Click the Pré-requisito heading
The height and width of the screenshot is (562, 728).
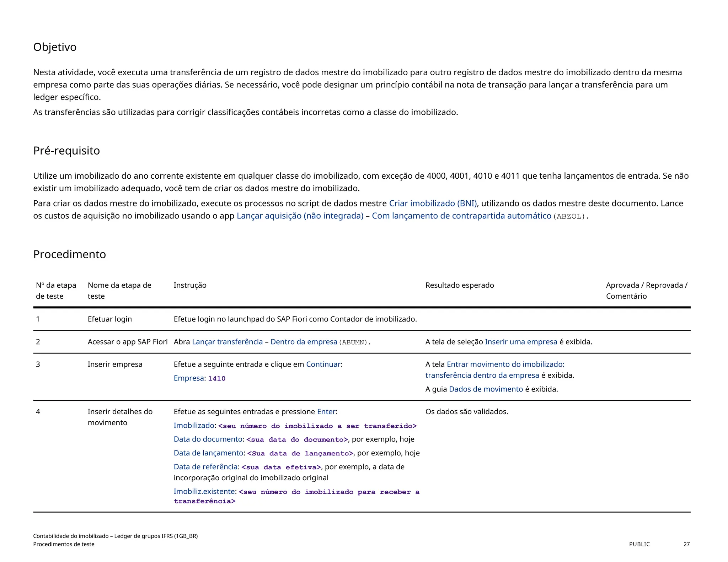coord(66,151)
